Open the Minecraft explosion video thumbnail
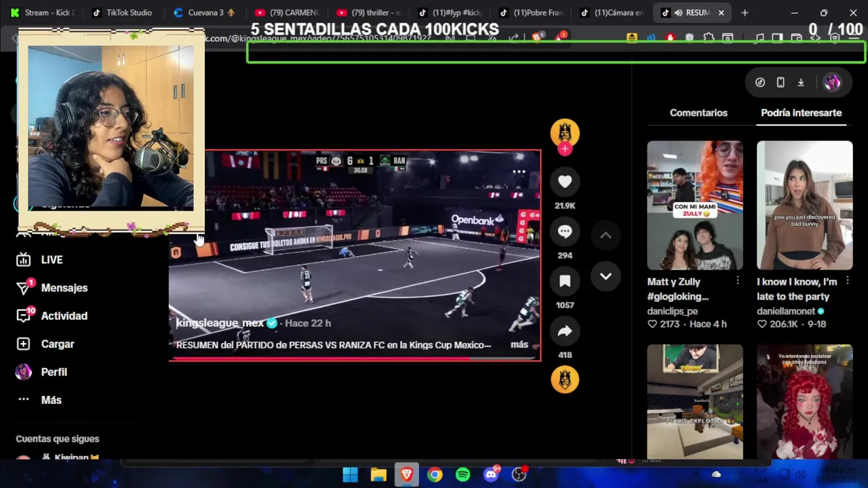 point(694,402)
